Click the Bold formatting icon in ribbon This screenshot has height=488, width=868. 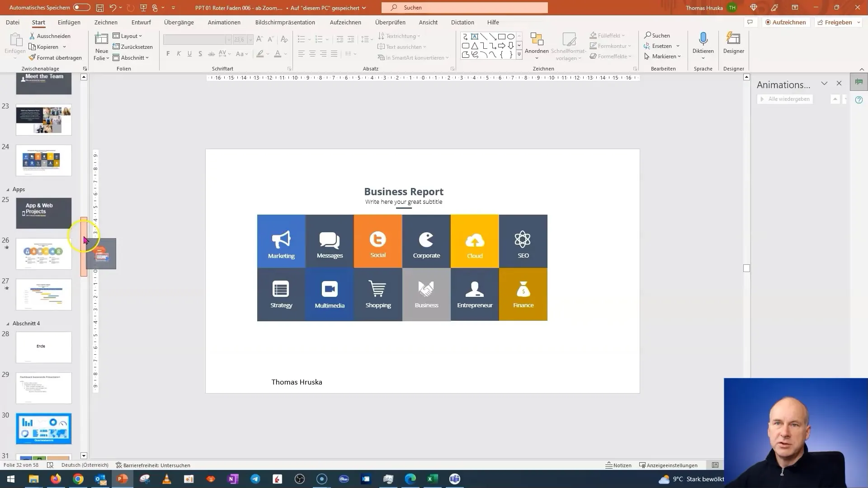(168, 54)
